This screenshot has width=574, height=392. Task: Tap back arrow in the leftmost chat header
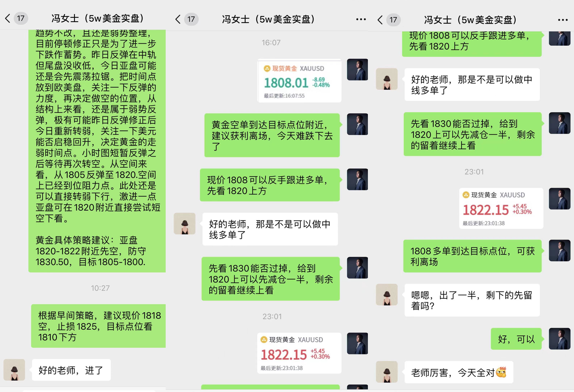[x=7, y=18]
